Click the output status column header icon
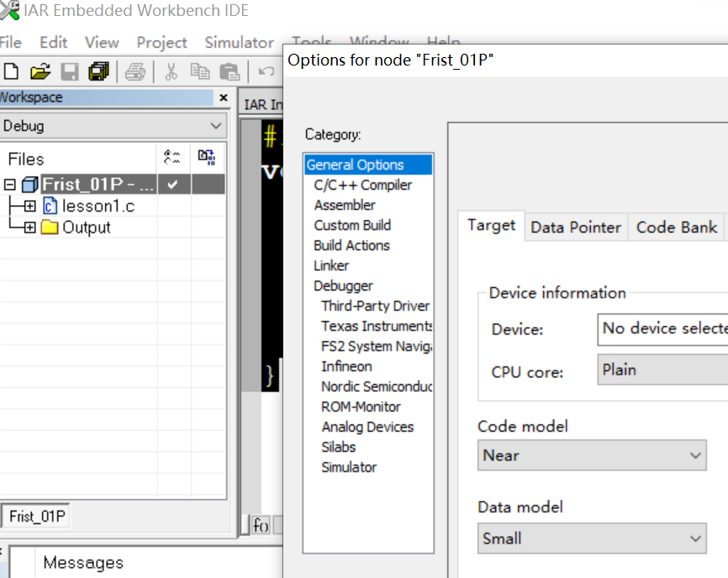This screenshot has height=578, width=728. pos(207,157)
